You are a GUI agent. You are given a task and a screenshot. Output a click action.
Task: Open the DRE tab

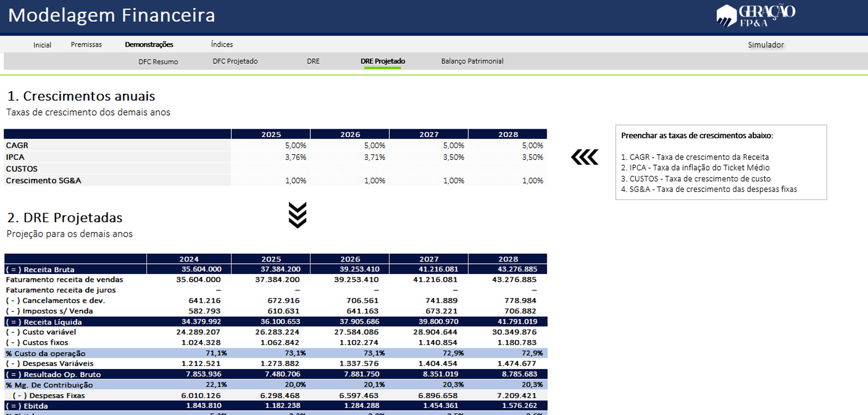pos(313,61)
